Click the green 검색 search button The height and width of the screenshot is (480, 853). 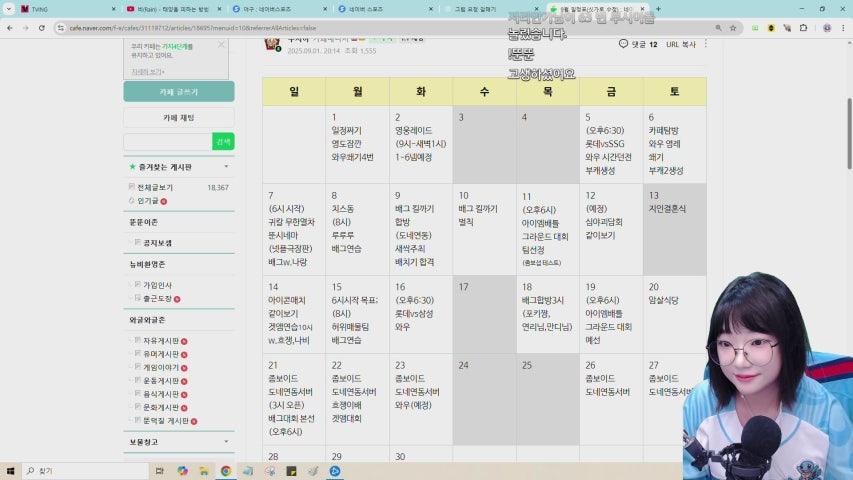pos(223,141)
